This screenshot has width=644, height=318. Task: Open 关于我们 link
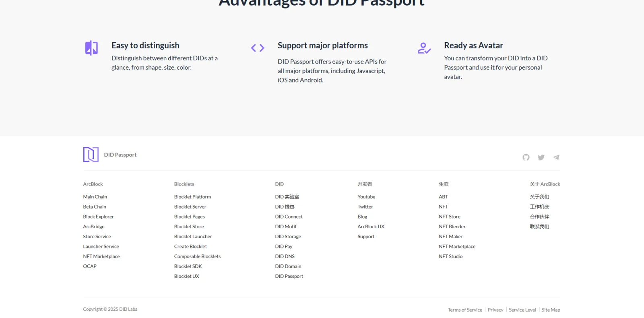point(539,197)
